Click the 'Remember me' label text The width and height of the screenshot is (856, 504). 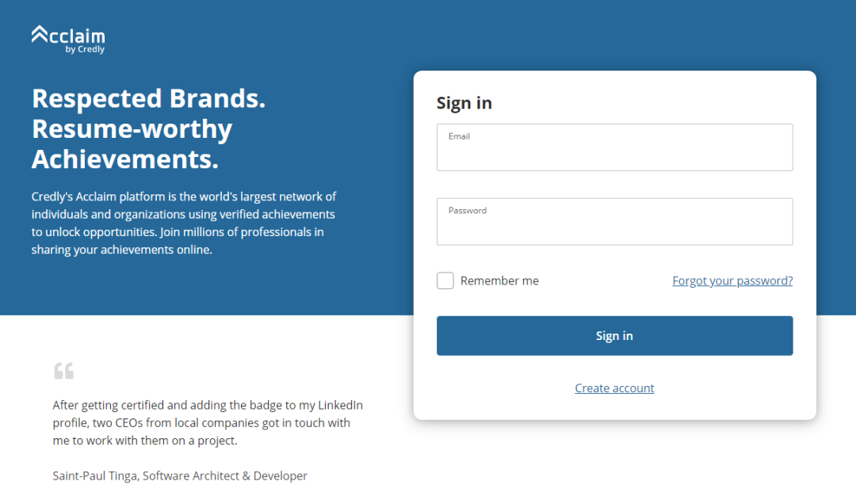coord(499,281)
